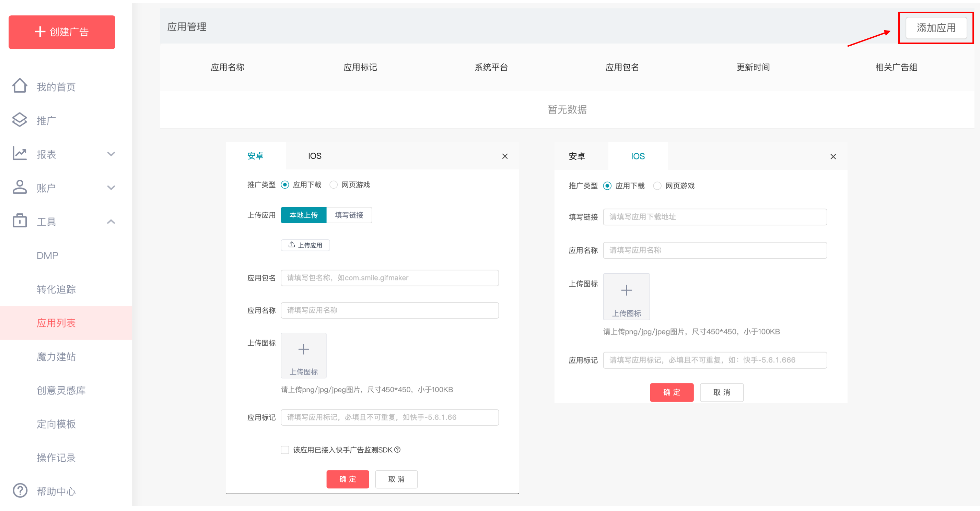Click the upload icon plus box in left dialog
The width and height of the screenshot is (980, 511).
point(304,356)
